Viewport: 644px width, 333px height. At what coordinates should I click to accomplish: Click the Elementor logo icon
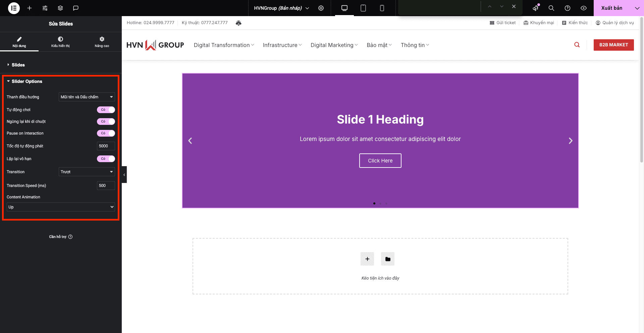(x=14, y=8)
